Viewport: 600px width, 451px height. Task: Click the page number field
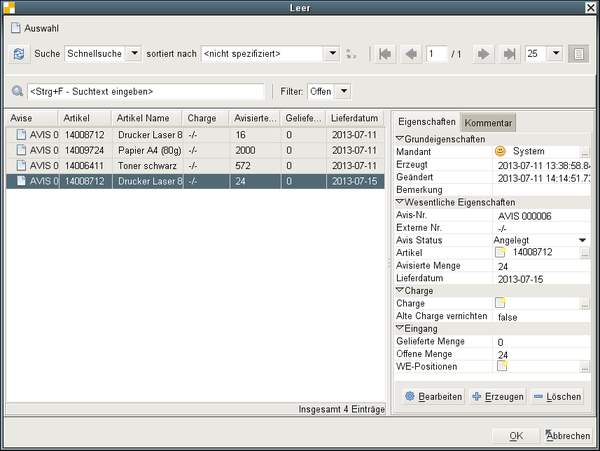[437, 54]
